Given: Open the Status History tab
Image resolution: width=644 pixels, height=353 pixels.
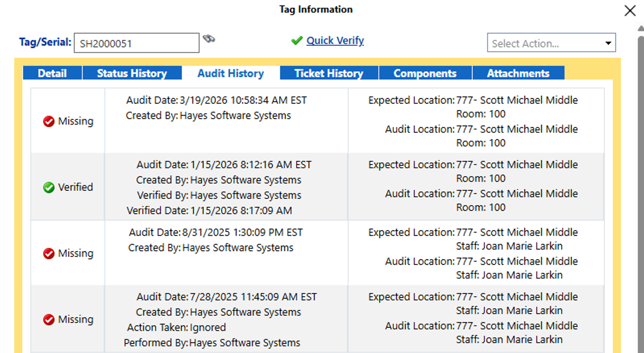Looking at the screenshot, I should [132, 73].
